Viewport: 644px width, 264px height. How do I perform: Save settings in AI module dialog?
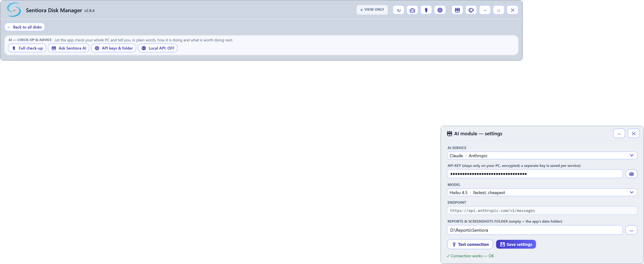[516, 244]
